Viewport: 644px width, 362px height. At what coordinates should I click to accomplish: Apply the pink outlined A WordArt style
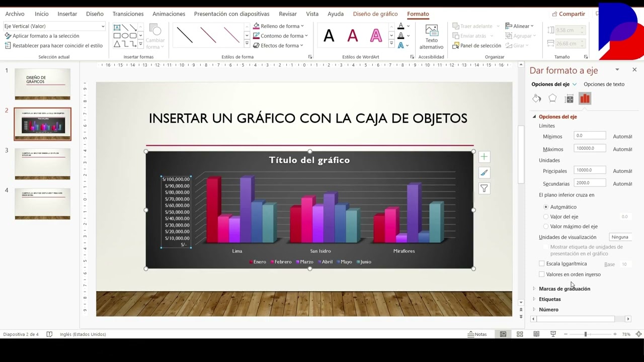point(376,36)
